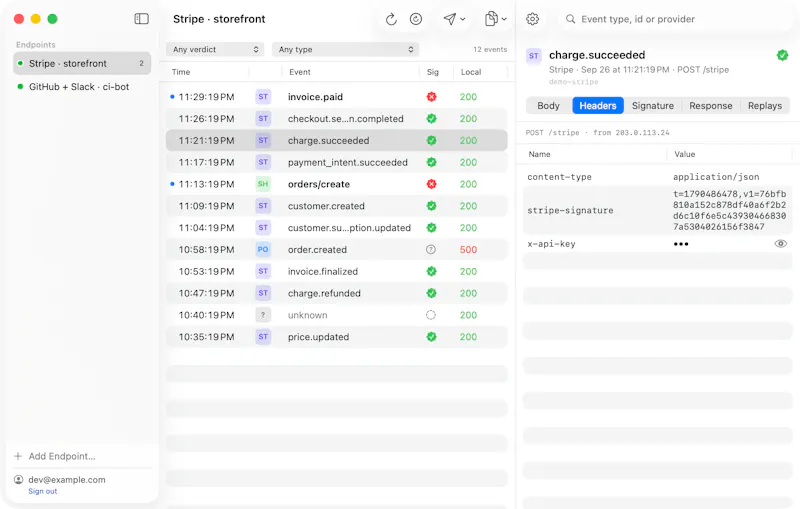
Task: Click the refresh events icon
Action: [x=391, y=19]
